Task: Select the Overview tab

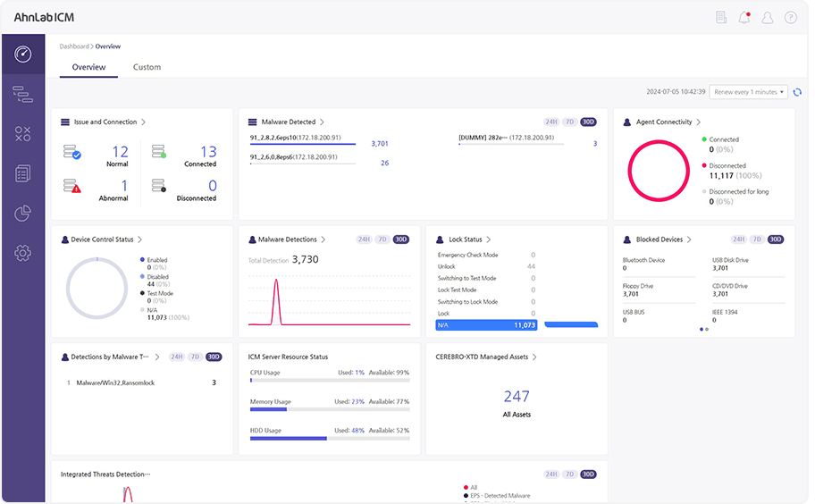Action: tap(88, 67)
